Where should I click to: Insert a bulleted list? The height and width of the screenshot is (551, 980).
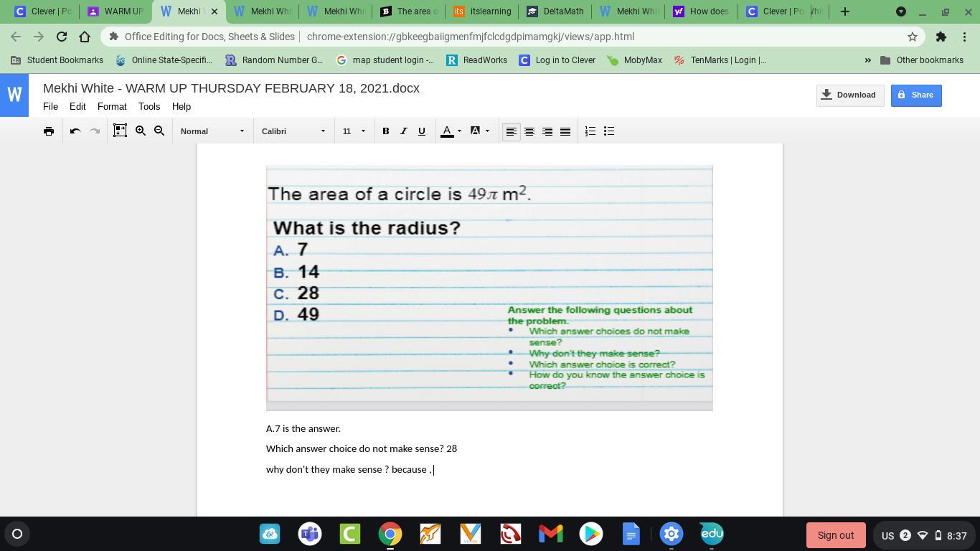tap(609, 131)
